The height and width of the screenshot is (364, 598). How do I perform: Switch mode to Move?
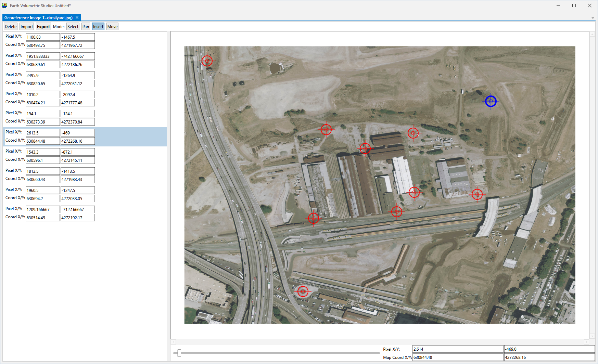click(x=112, y=27)
